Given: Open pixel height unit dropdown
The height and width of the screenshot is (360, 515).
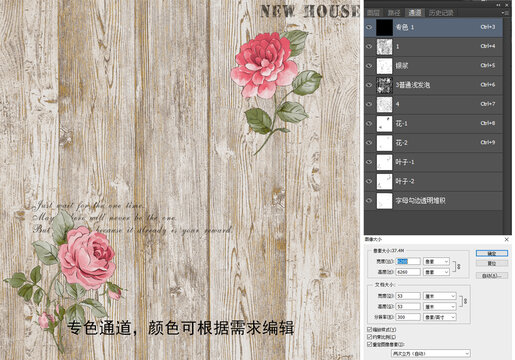Looking at the screenshot, I should click(436, 272).
